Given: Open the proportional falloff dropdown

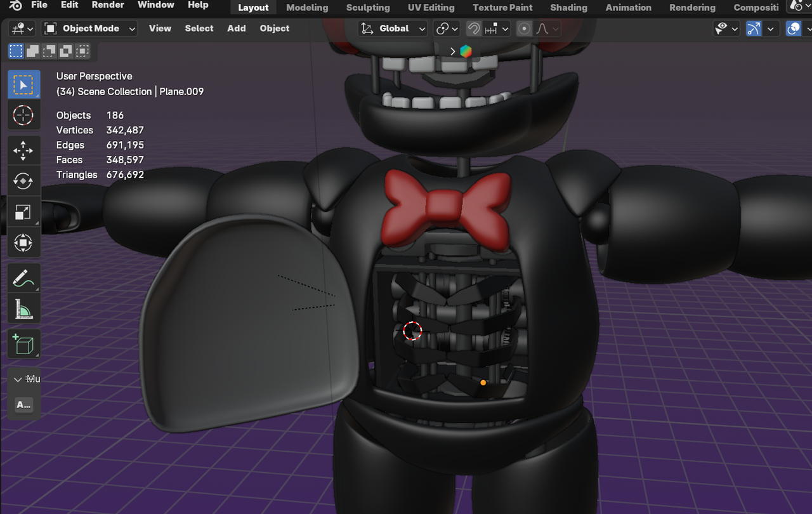Looking at the screenshot, I should 547,29.
